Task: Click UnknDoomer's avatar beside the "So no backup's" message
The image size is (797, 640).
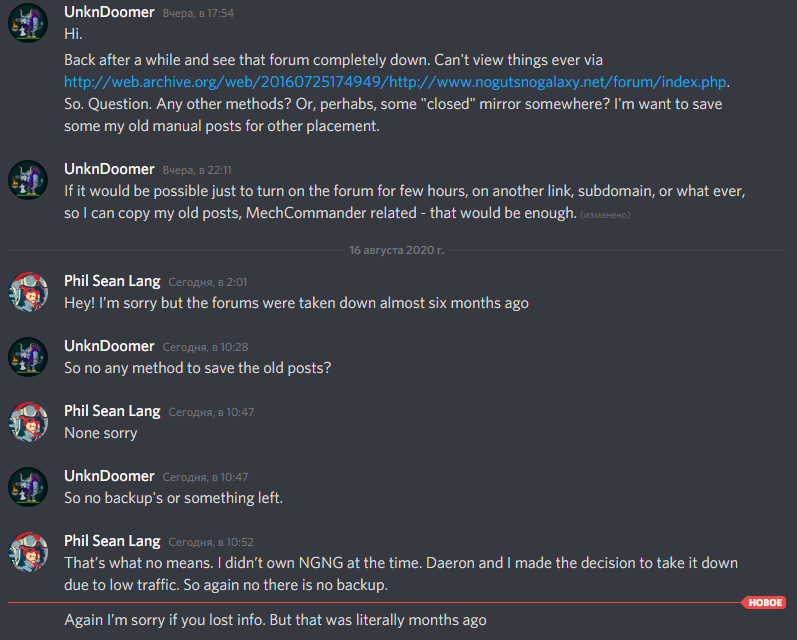Action: click(28, 486)
